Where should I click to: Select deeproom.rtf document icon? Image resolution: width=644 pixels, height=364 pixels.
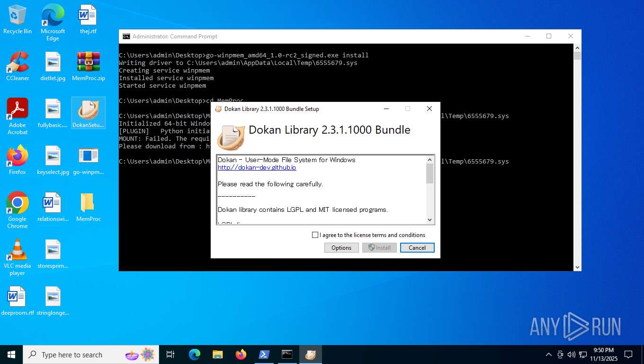pyautogui.click(x=18, y=301)
